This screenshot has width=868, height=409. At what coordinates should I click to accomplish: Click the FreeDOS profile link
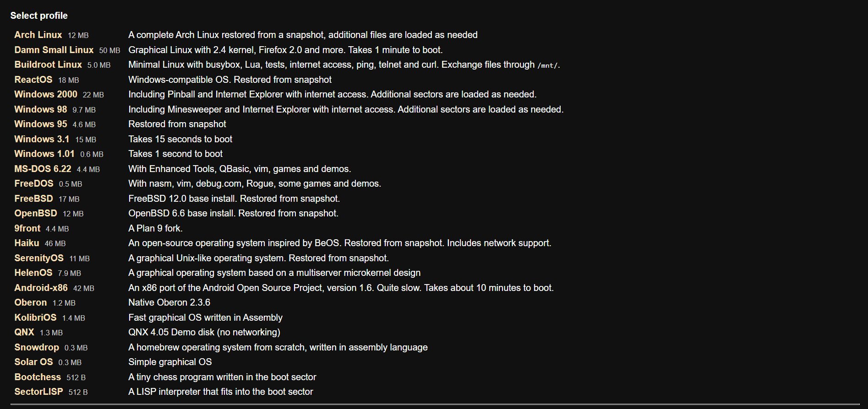click(x=34, y=183)
